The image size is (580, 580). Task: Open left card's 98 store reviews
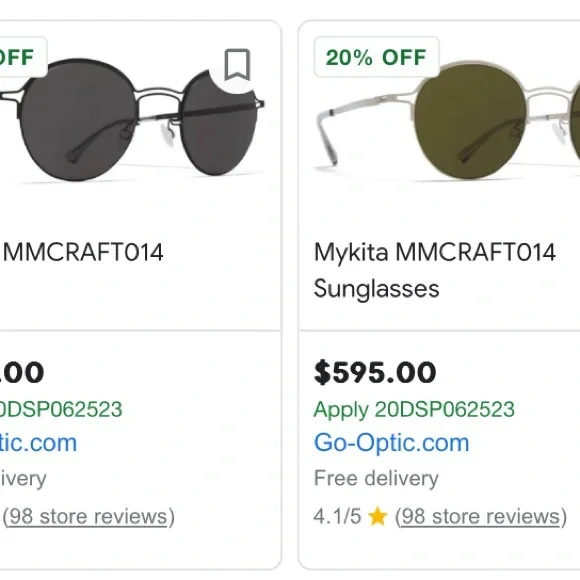[x=88, y=517]
